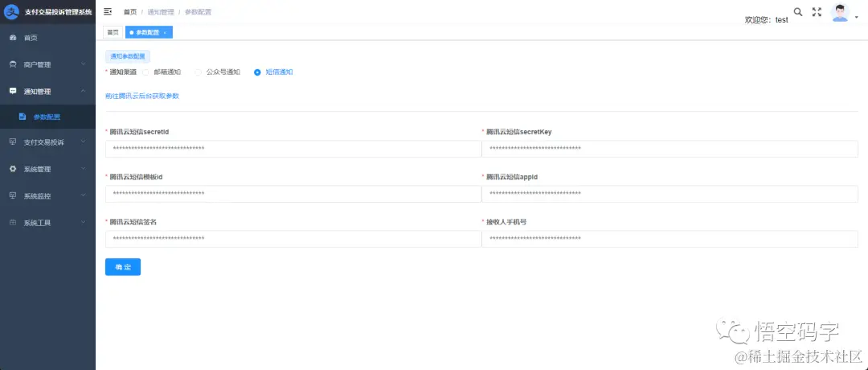Expand the 系统管理 menu chevron
The height and width of the screenshot is (370, 868).
[83, 168]
